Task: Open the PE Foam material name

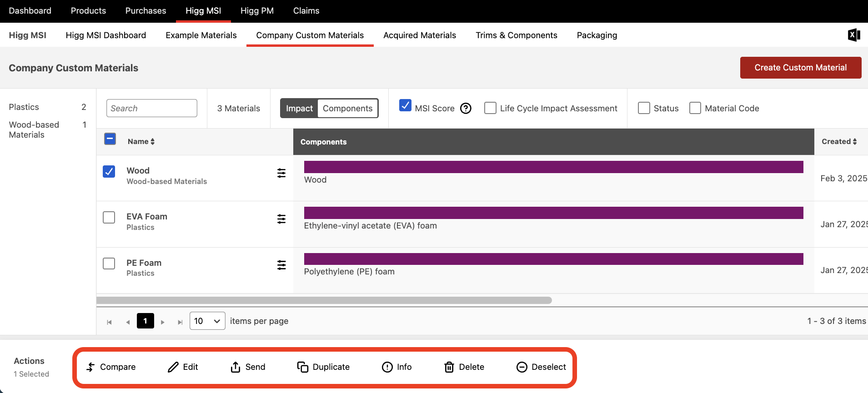Action: (144, 263)
